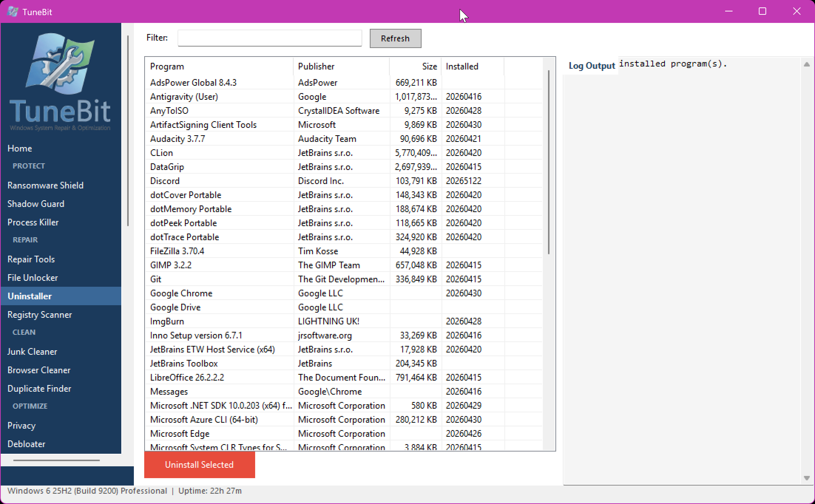Viewport: 815px width, 504px height.
Task: Sort by Size column header
Action: tap(416, 67)
